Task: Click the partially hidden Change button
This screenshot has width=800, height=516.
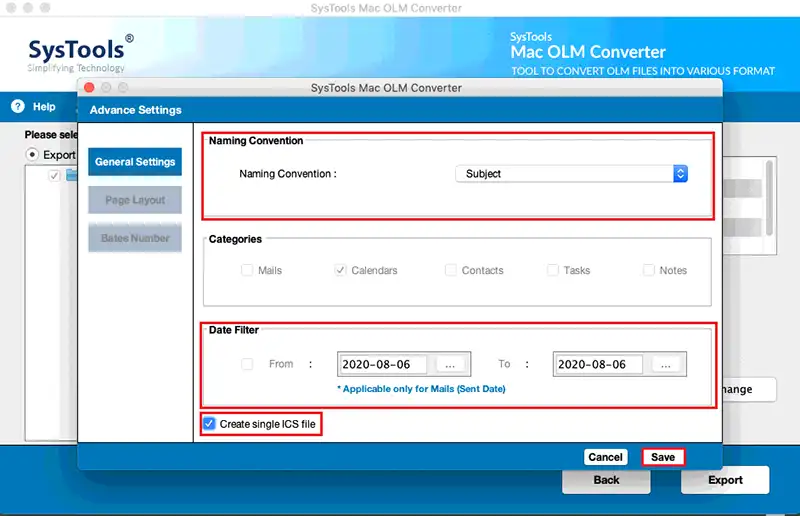Action: [749, 389]
